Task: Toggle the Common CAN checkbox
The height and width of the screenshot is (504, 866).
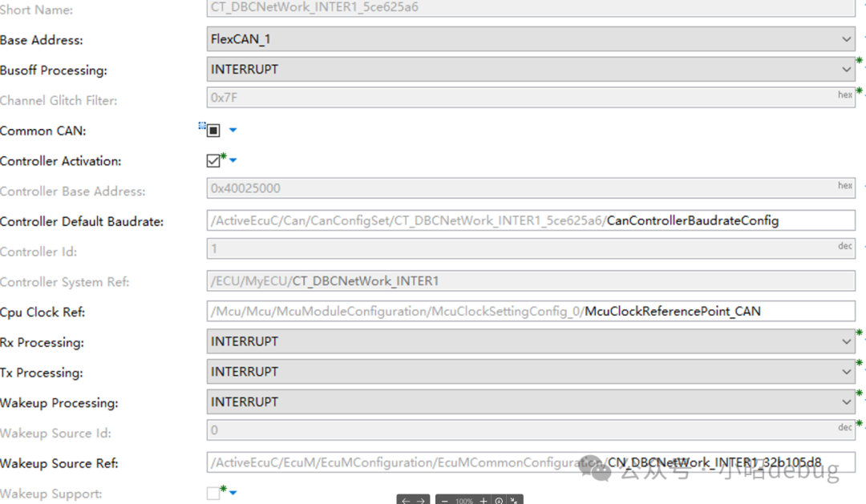Action: [213, 131]
